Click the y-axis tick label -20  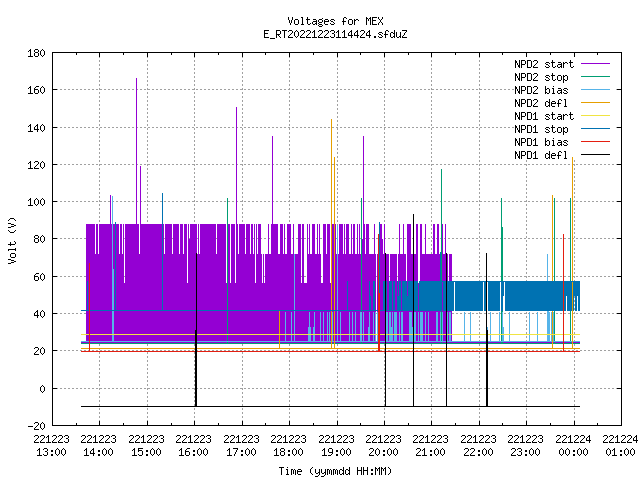36,426
